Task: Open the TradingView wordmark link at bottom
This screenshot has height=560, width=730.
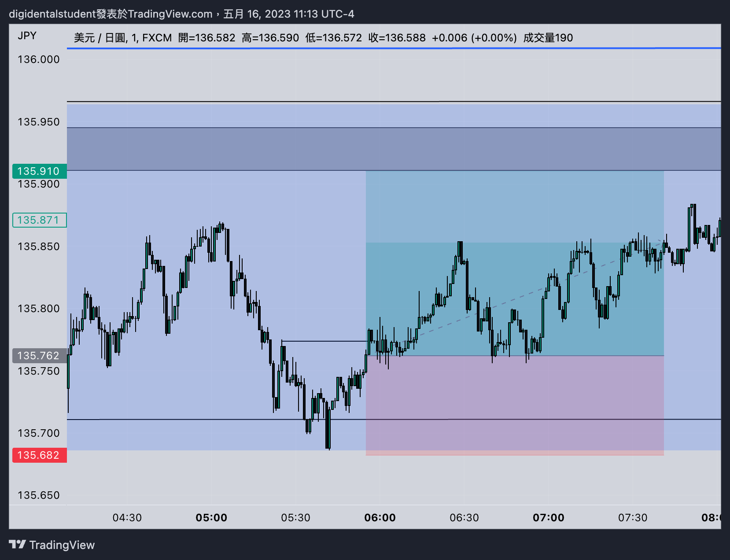Action: pyautogui.click(x=62, y=545)
